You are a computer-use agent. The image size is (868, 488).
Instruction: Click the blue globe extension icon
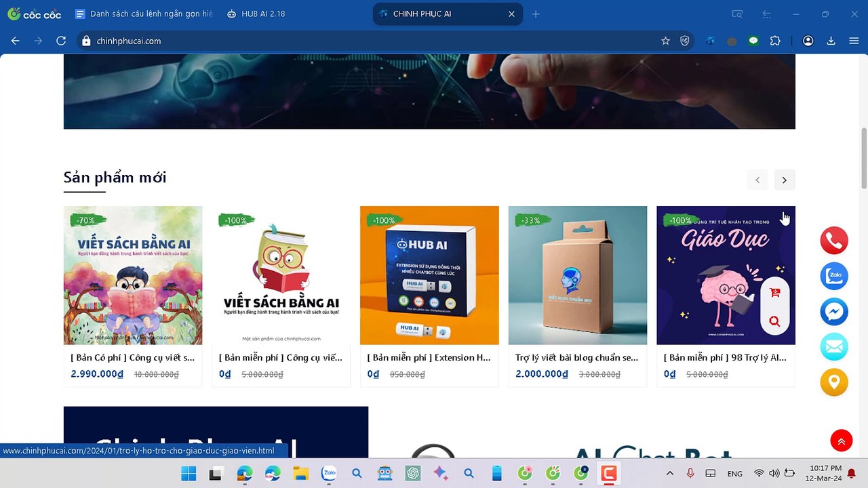point(710,41)
